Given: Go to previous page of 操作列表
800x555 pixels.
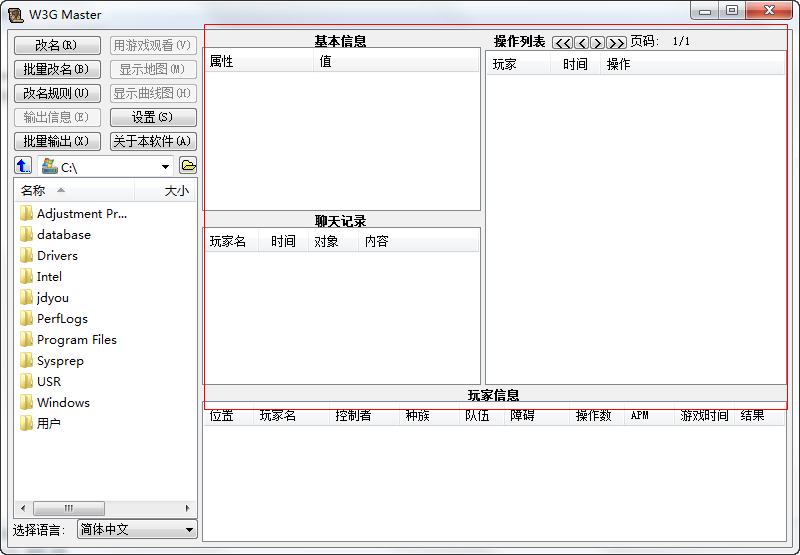Looking at the screenshot, I should click(x=581, y=42).
